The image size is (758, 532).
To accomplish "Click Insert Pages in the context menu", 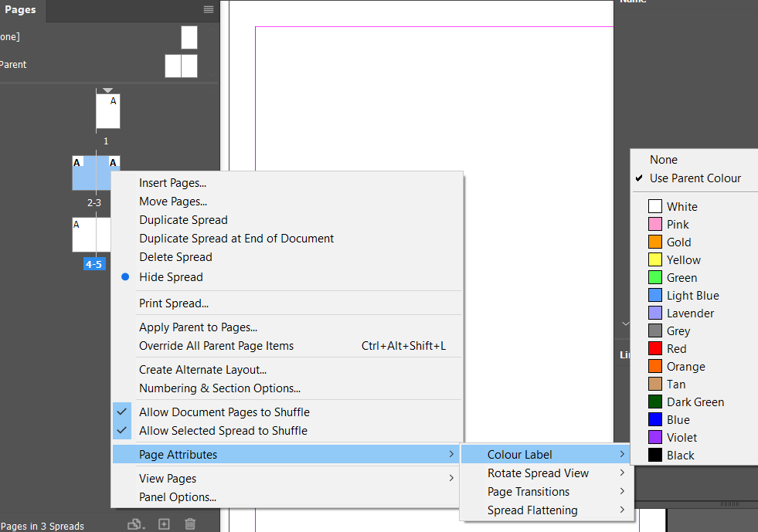I will pos(172,182).
